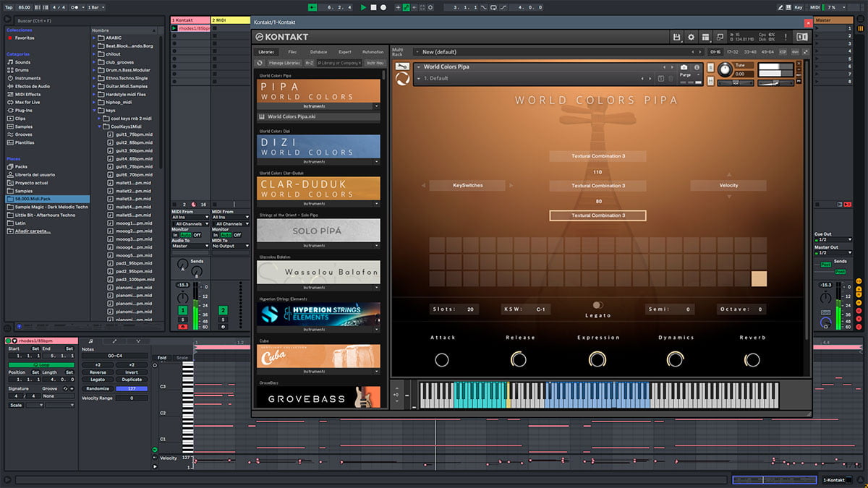Expand the Wassolou Balafon Instruments dropdown

pyautogui.click(x=376, y=288)
